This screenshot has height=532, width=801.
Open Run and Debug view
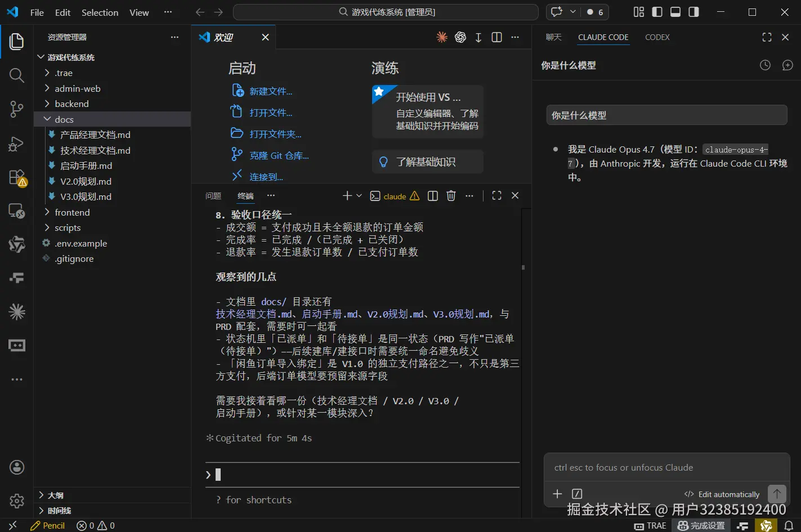tap(17, 144)
